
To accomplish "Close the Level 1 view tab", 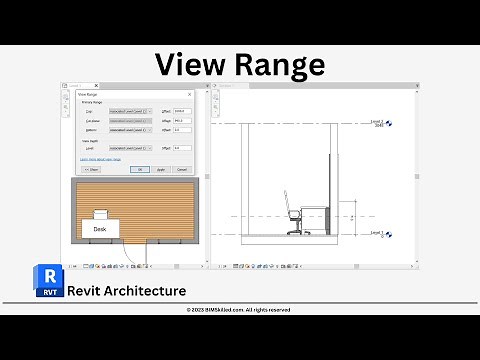I will point(96,86).
